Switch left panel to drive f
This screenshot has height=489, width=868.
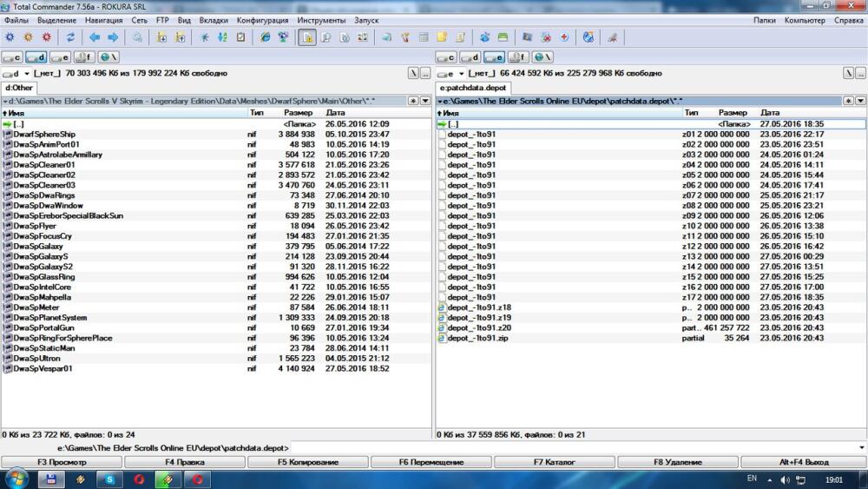pyautogui.click(x=84, y=57)
